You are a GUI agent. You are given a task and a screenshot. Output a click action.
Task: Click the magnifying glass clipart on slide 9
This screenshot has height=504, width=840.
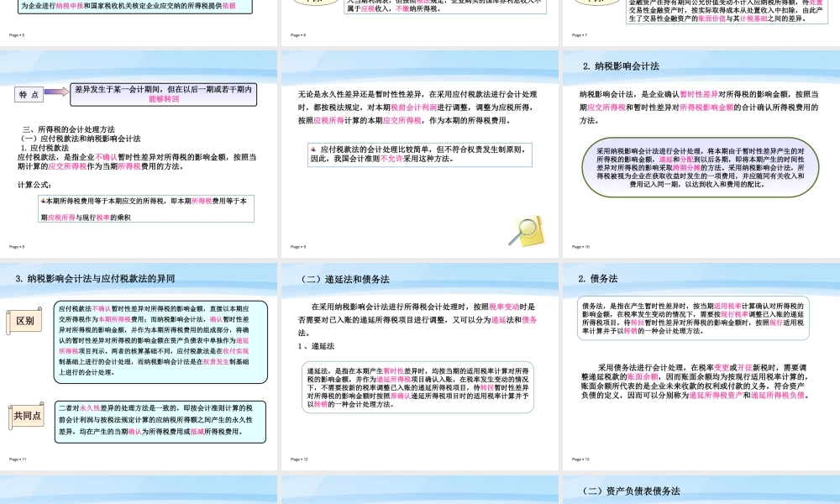(x=525, y=225)
